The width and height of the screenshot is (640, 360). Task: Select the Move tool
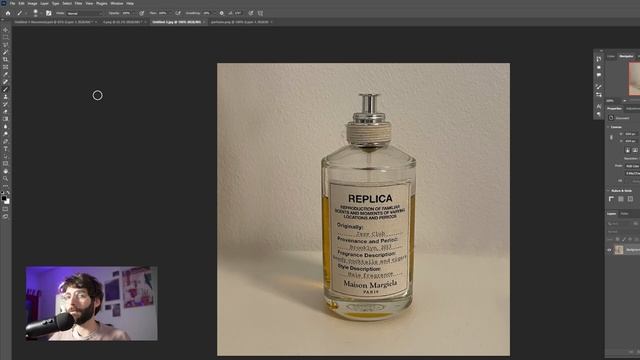[5, 30]
